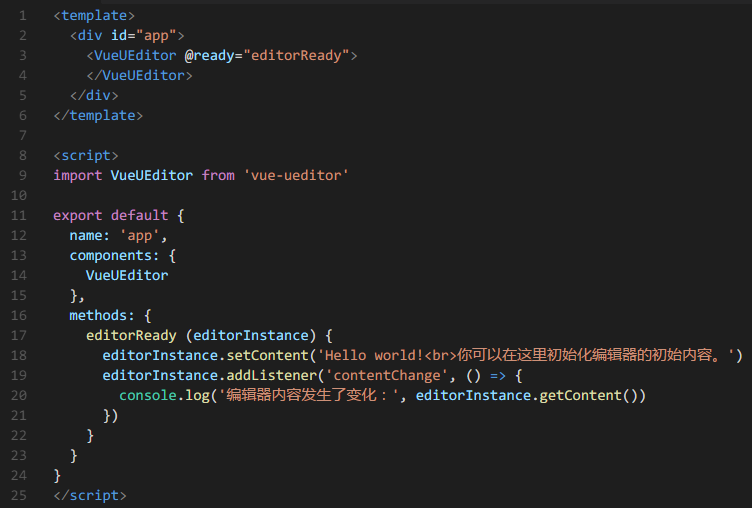This screenshot has height=508, width=752.
Task: Click the 'vue-ueditor' module string
Action: 296,176
